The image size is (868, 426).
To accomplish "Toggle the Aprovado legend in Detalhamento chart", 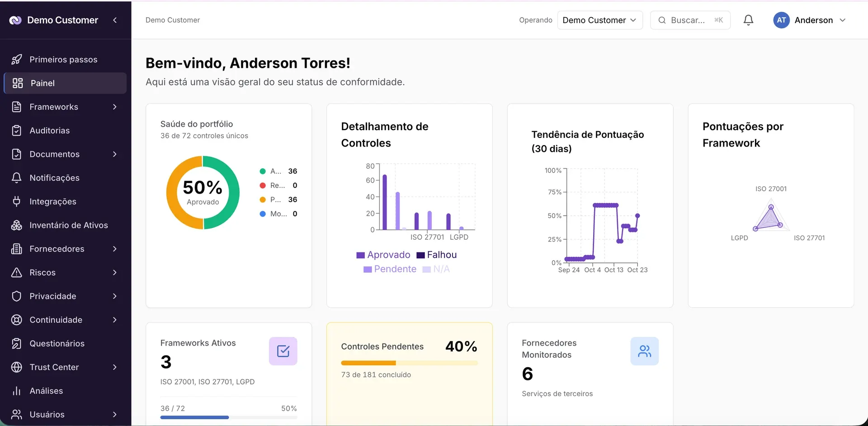I will pyautogui.click(x=383, y=255).
